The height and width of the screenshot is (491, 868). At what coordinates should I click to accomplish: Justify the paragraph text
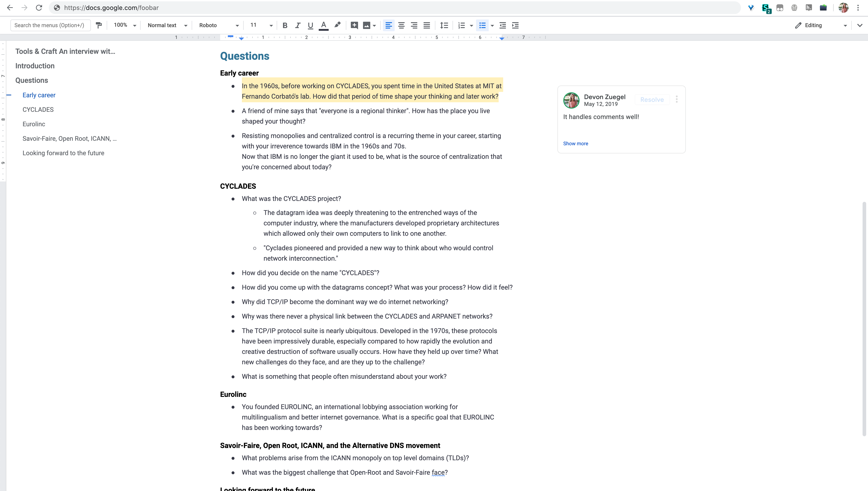click(427, 25)
